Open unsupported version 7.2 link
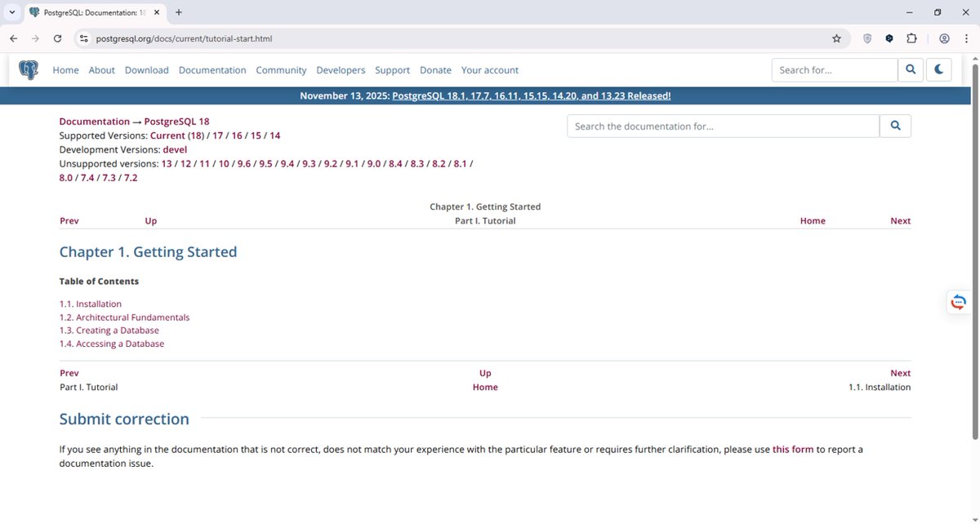The height and width of the screenshot is (524, 980). pyautogui.click(x=131, y=177)
